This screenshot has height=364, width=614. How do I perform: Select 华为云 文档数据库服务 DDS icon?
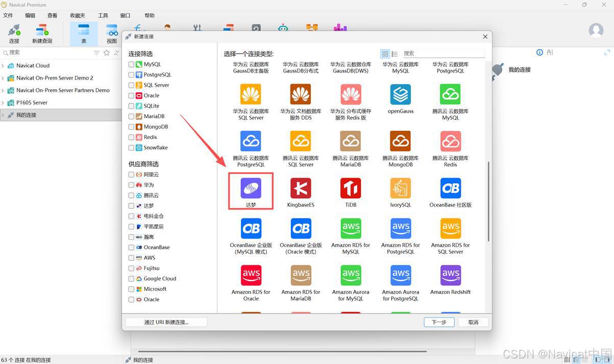[x=301, y=94]
